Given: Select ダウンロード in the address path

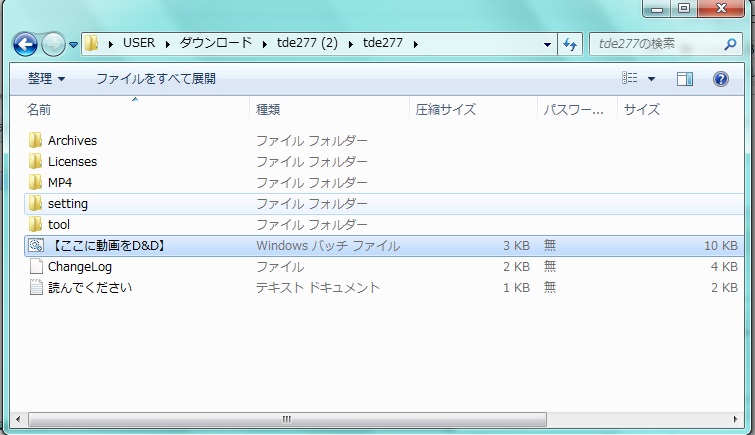Looking at the screenshot, I should point(216,43).
